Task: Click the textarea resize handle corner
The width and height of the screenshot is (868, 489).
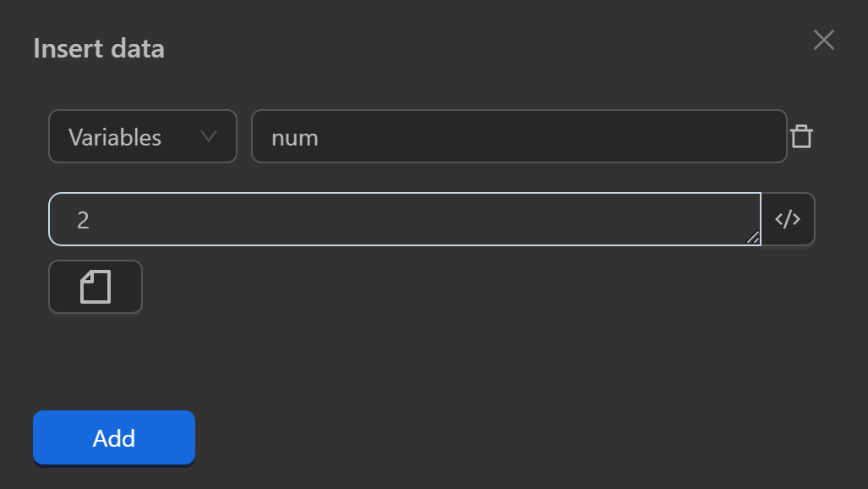Action: [752, 238]
